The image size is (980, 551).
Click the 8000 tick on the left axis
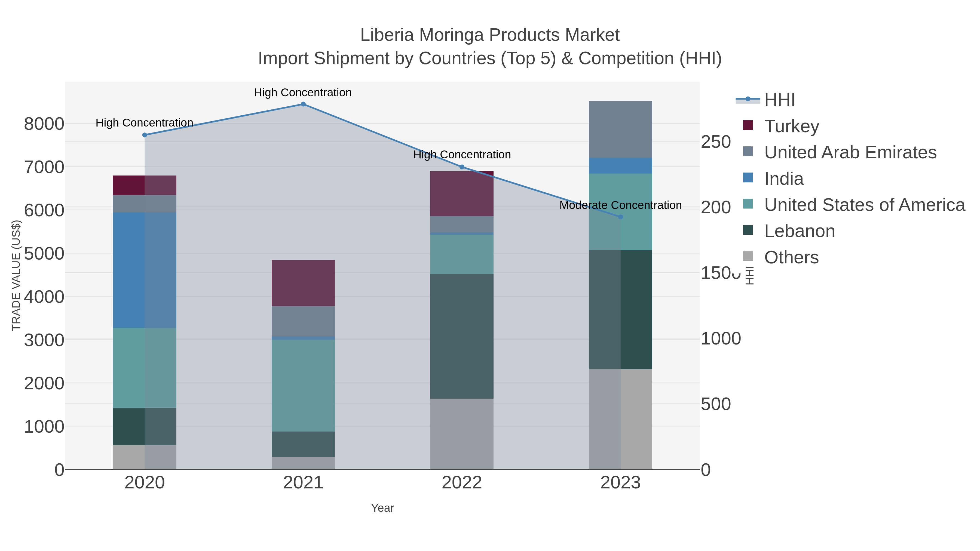click(44, 124)
